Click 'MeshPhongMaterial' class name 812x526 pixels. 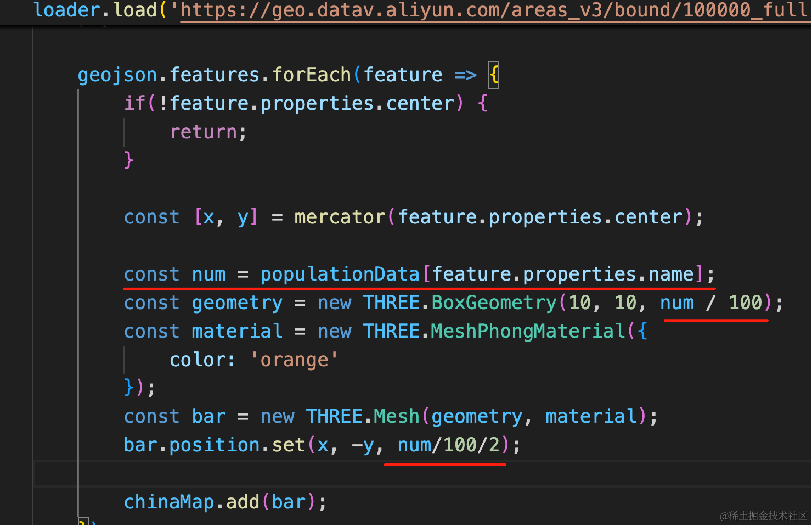pyautogui.click(x=528, y=331)
